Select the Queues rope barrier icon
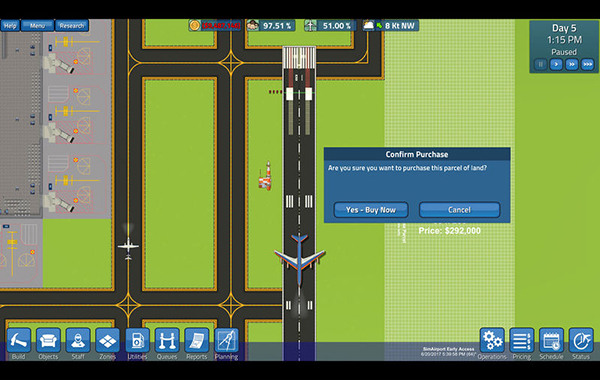 tap(167, 340)
